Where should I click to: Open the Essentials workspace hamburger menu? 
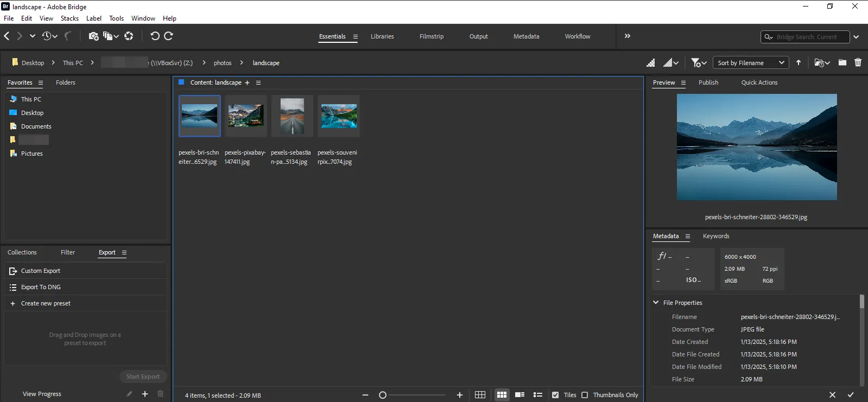point(356,37)
